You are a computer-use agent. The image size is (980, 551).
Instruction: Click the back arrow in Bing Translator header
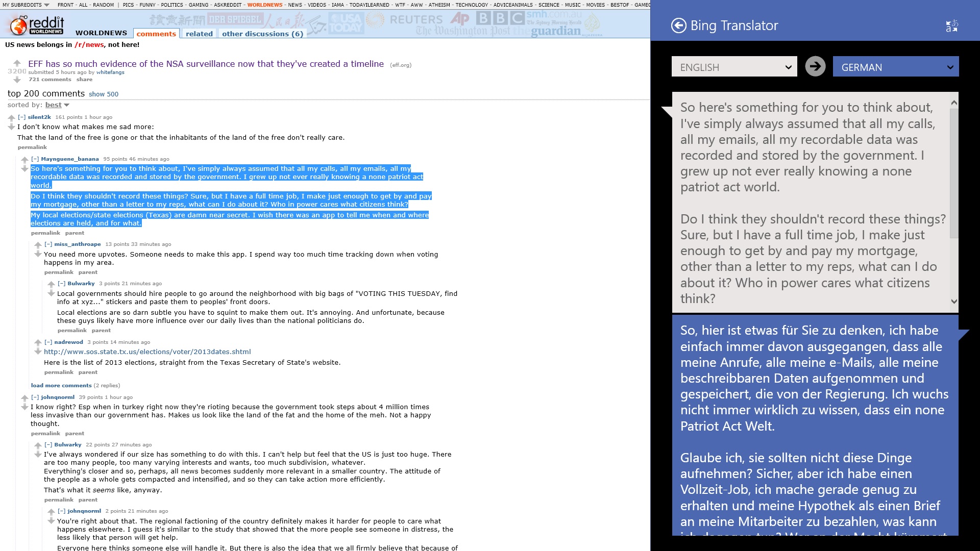pyautogui.click(x=679, y=25)
